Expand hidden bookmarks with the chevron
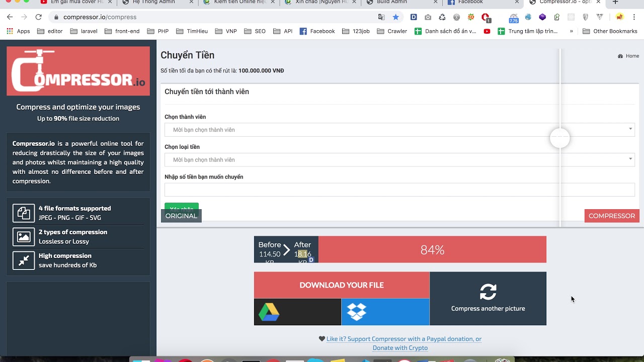Screen dimensions: 644x362 (571, 31)
